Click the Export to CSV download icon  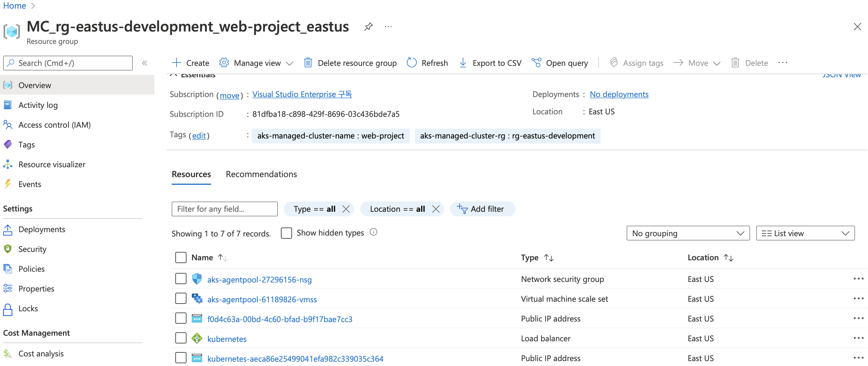point(463,63)
